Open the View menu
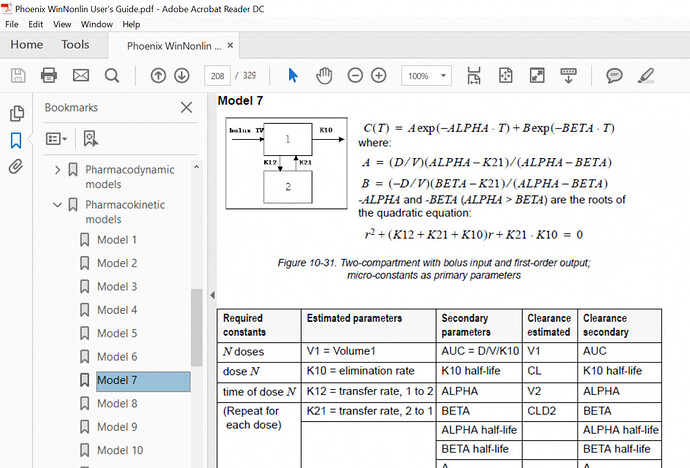Viewport: 690px width, 468px height. tap(62, 24)
